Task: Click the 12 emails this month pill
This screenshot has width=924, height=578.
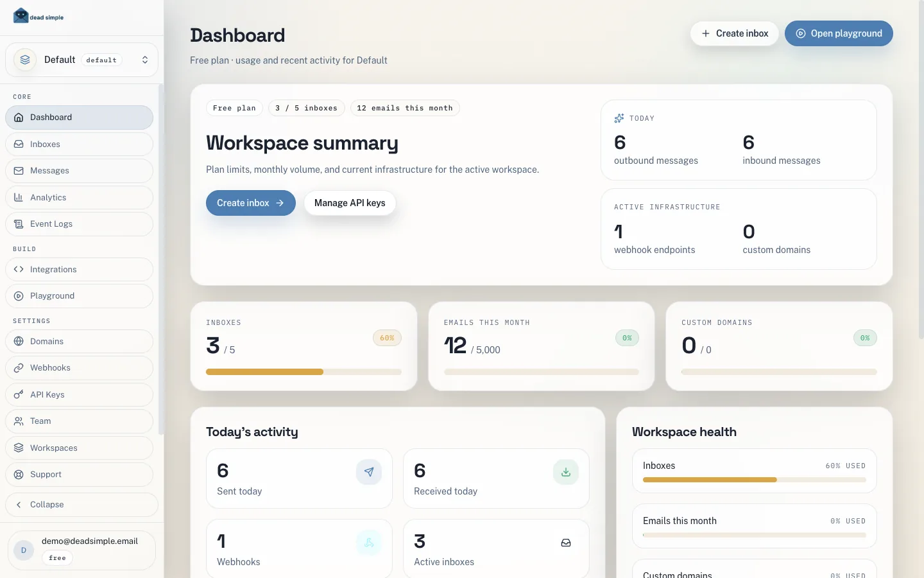Action: click(x=405, y=108)
